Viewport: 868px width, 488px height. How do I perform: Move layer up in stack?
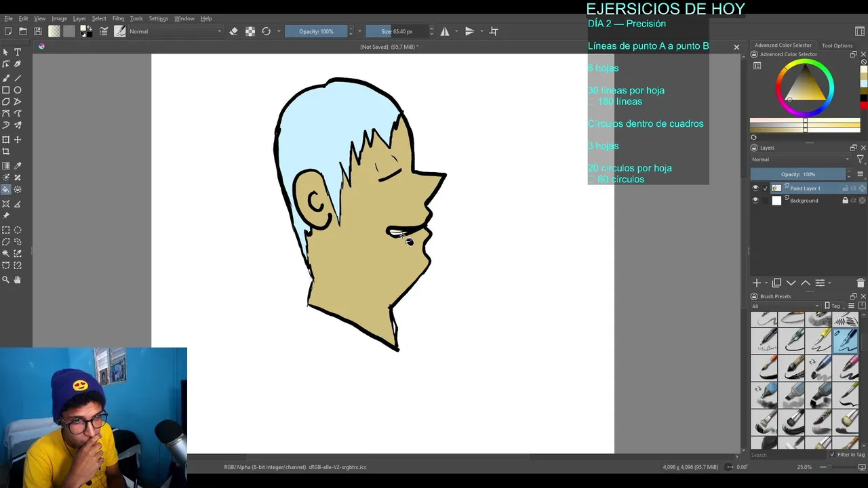point(806,283)
